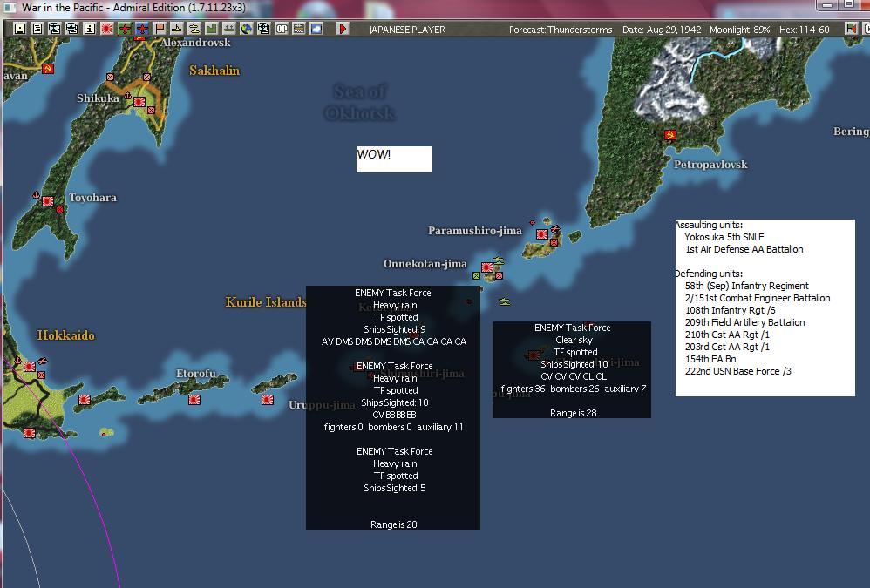Click the ship task force south of Onnekotan-jima
The width and height of the screenshot is (870, 588).
(x=505, y=301)
